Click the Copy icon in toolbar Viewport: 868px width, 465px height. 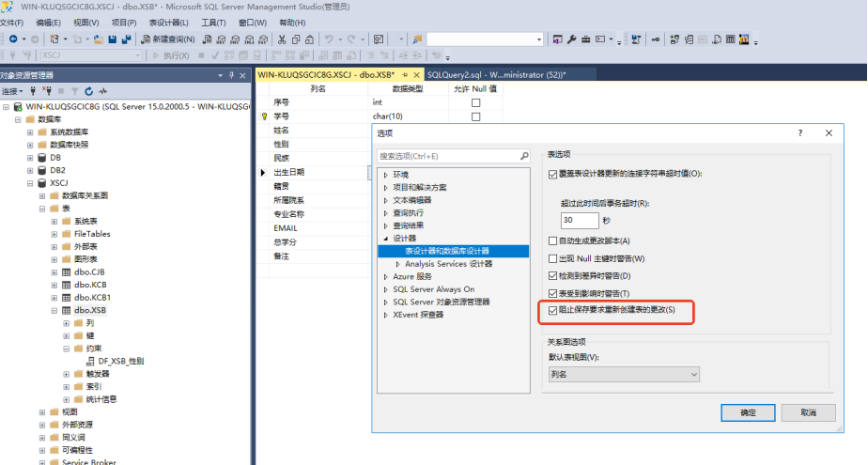[296, 39]
